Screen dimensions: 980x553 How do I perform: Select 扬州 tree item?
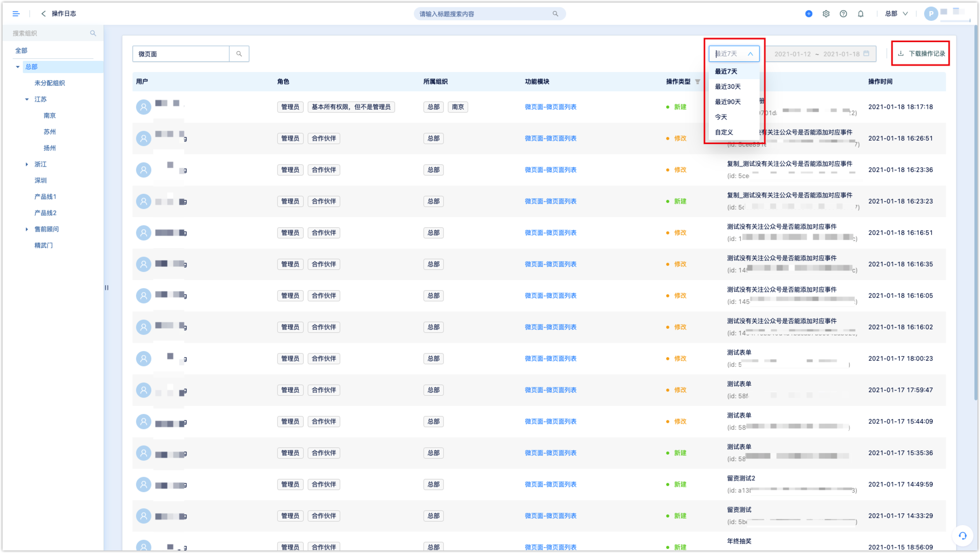click(50, 148)
